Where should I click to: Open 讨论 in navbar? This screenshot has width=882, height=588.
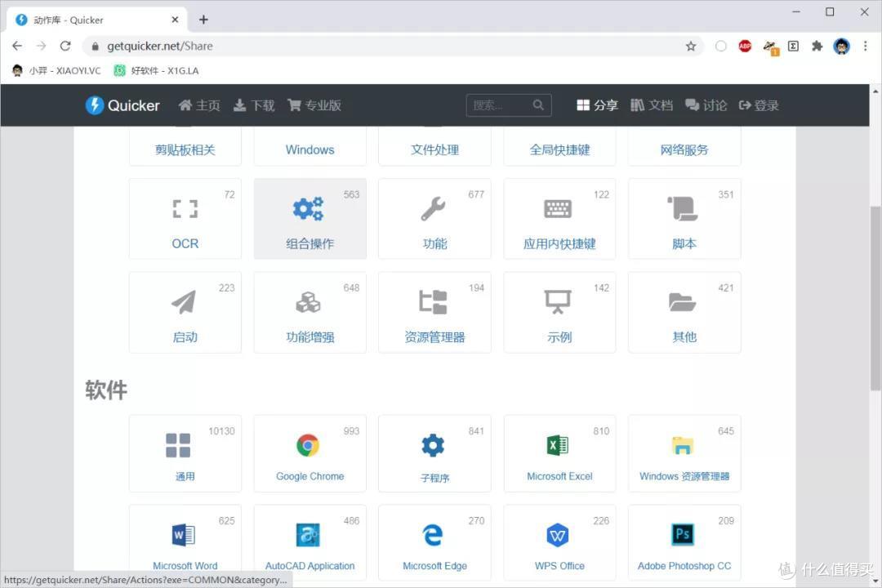pos(706,105)
